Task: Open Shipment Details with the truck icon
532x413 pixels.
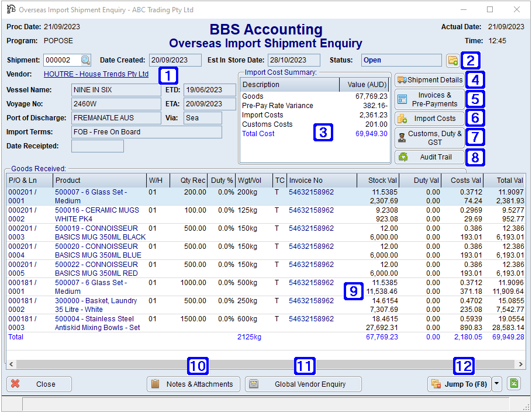Action: click(x=430, y=80)
